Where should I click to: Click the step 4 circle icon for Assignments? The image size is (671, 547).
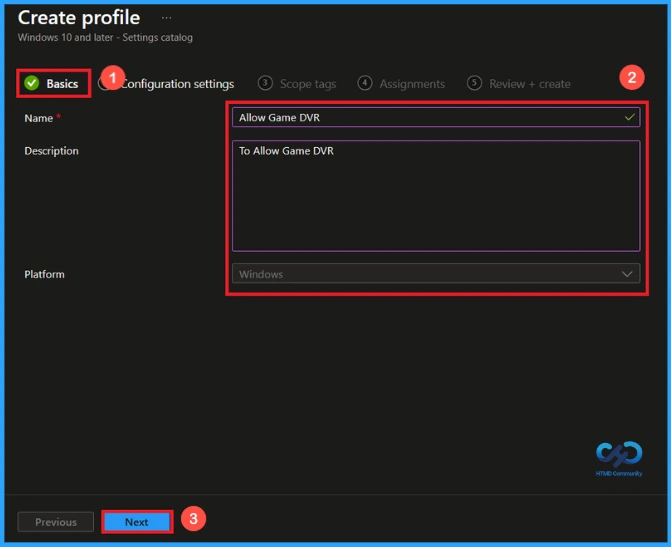365,83
